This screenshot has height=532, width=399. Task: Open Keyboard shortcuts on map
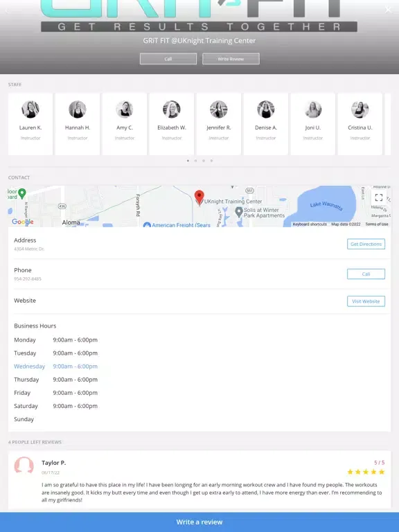coord(310,224)
